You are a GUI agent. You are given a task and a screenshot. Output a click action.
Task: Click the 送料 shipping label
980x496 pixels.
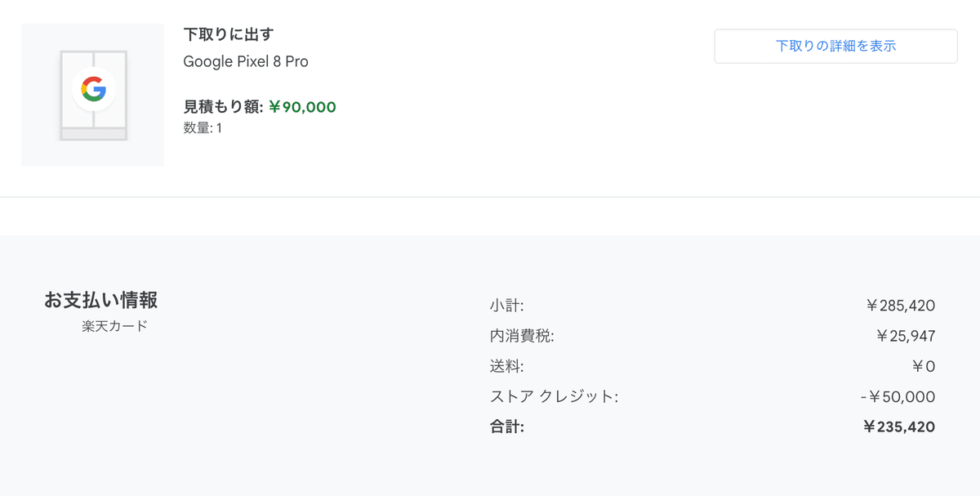point(506,366)
